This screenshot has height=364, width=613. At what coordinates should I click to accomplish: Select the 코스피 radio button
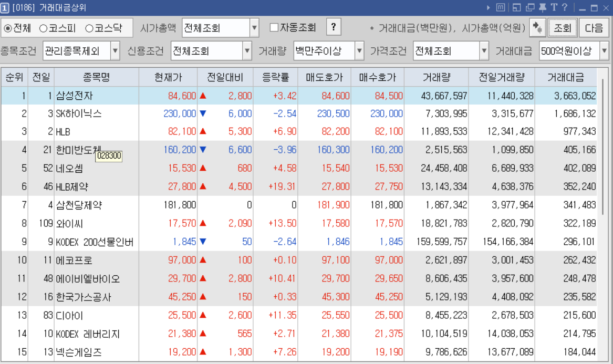pyautogui.click(x=44, y=28)
